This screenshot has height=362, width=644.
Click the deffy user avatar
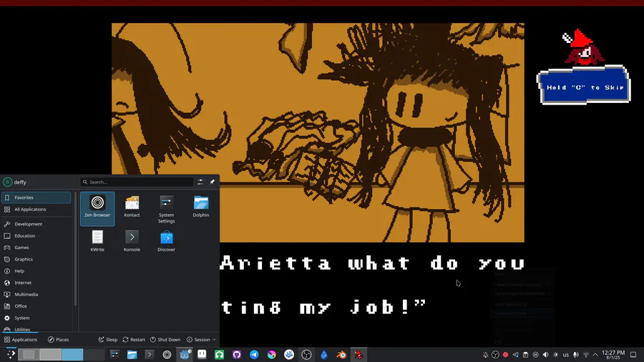[x=7, y=182]
